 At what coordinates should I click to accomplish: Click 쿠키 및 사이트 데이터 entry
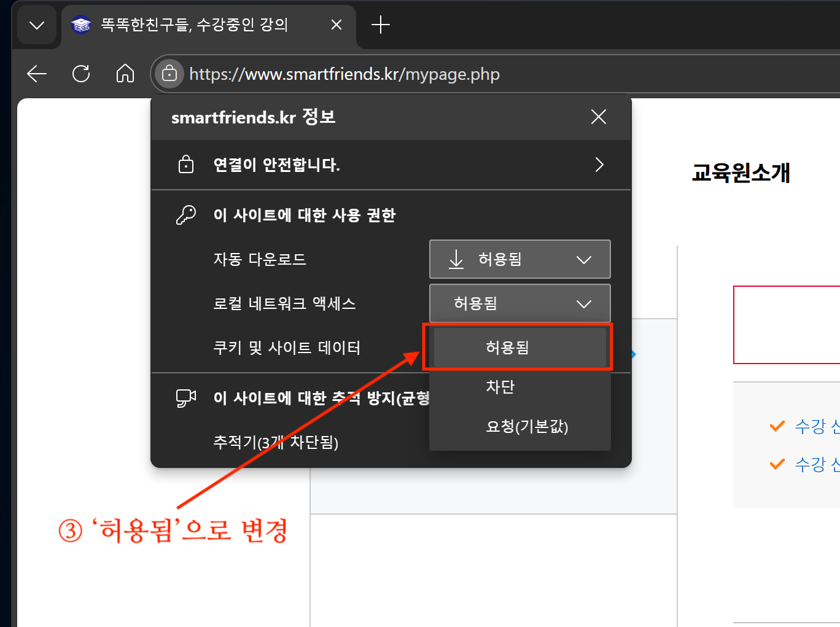(x=287, y=348)
